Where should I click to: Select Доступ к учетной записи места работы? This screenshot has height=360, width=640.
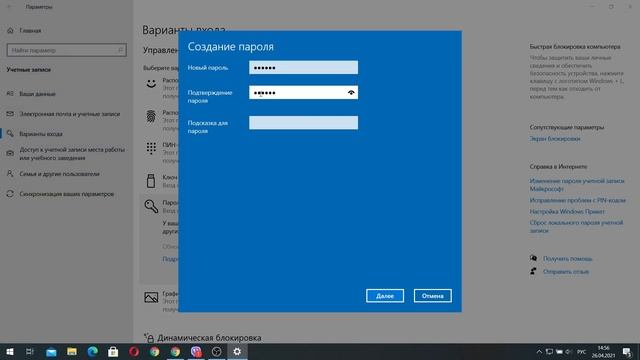[x=72, y=154]
